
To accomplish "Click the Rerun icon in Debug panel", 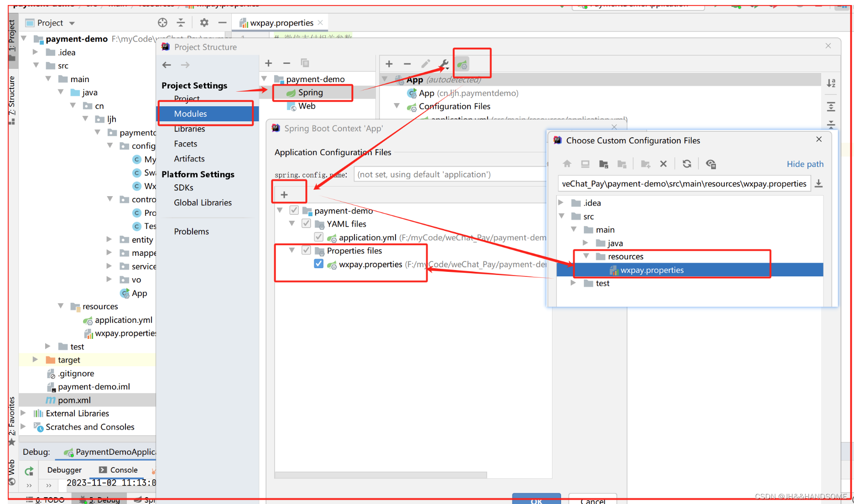I will (29, 471).
